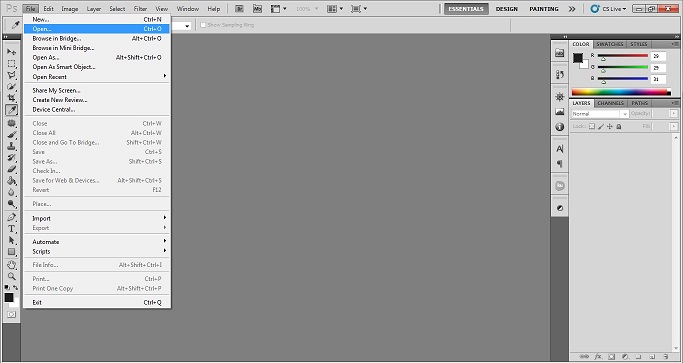Select the Pen tool
This screenshot has height=363, width=683.
[11, 217]
